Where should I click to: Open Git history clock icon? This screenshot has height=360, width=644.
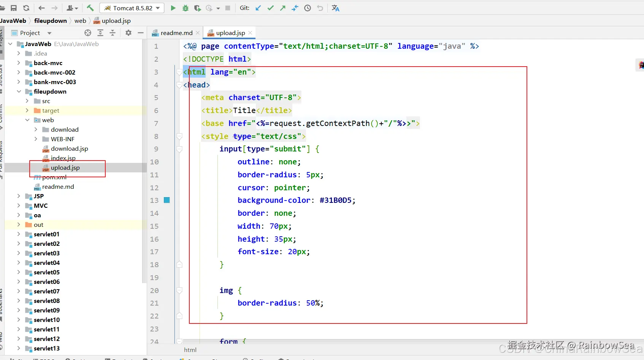pyautogui.click(x=308, y=8)
